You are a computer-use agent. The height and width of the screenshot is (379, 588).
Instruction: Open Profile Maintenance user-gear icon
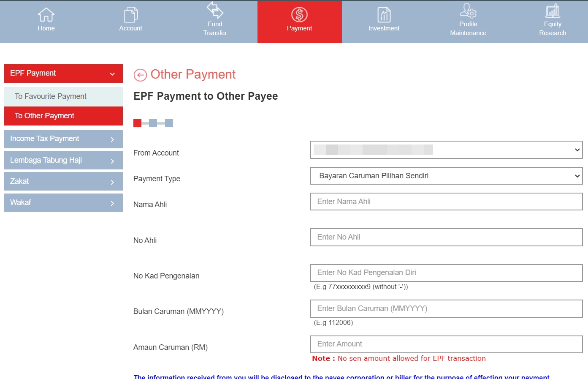tap(468, 10)
